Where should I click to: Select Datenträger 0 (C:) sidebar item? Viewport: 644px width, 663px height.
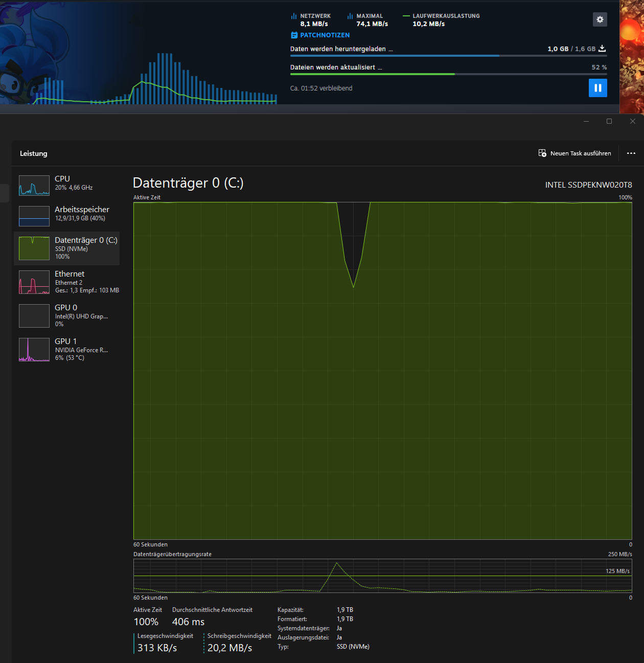67,248
